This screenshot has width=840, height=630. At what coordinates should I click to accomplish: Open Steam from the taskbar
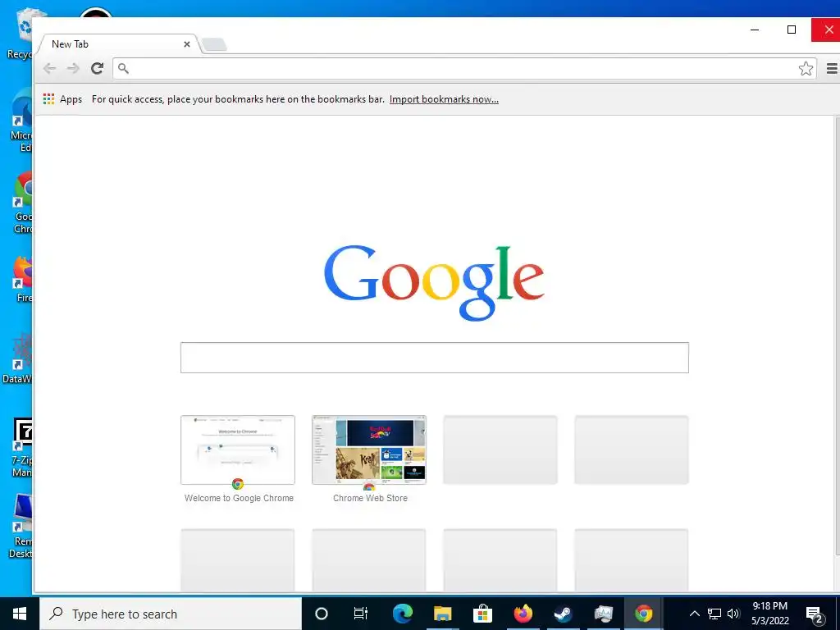click(x=563, y=614)
